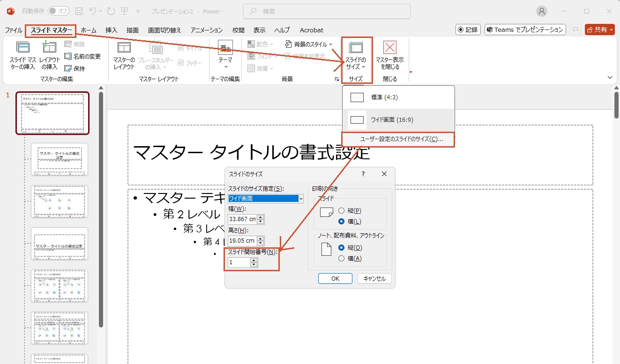The height and width of the screenshot is (364, 620).
Task: Switch to Home (ホーム) tab
Action: pyautogui.click(x=89, y=30)
